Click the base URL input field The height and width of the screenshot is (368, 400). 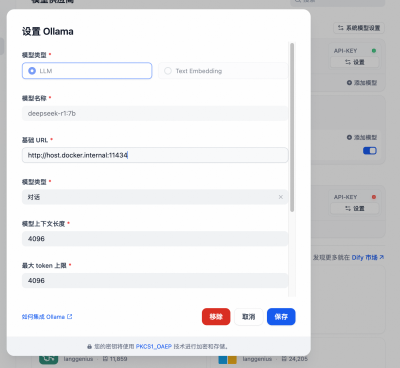click(155, 155)
